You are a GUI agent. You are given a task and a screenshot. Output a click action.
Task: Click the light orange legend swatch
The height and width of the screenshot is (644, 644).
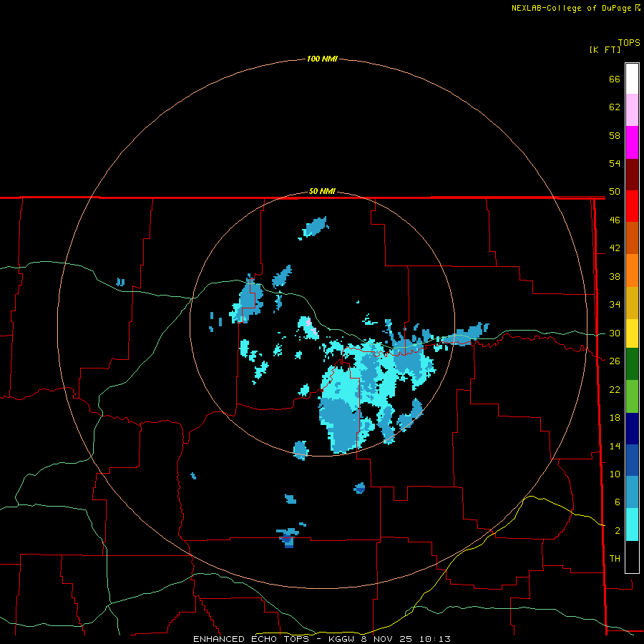632,270
